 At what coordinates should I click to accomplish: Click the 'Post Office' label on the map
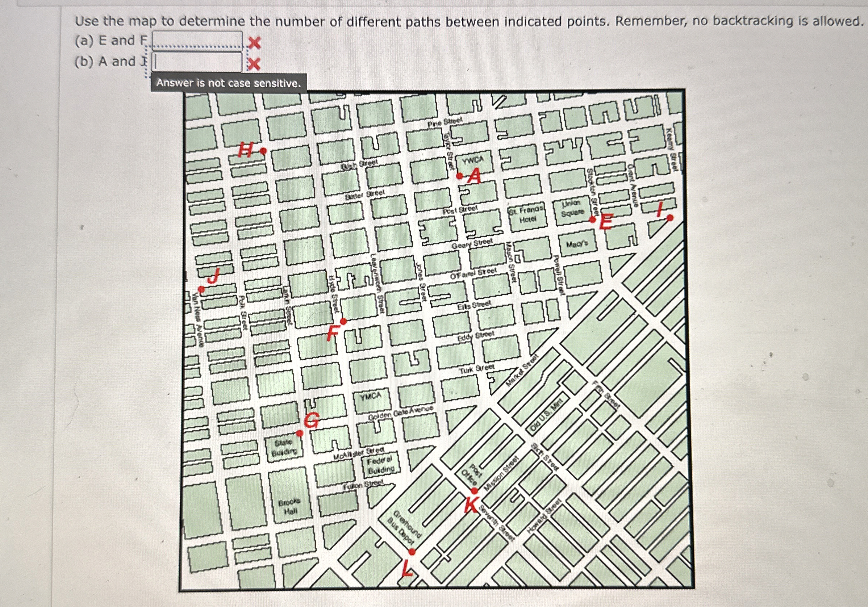(x=472, y=476)
